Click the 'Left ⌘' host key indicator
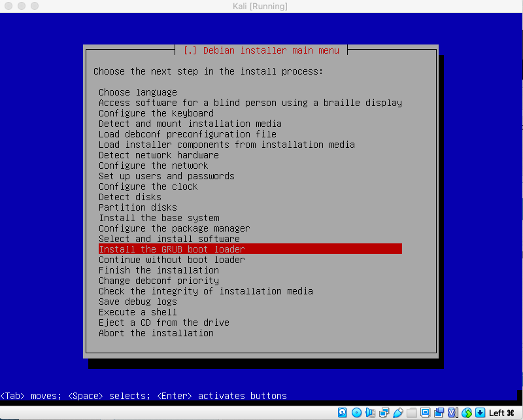Screen dimensions: 523x420 coord(502,413)
